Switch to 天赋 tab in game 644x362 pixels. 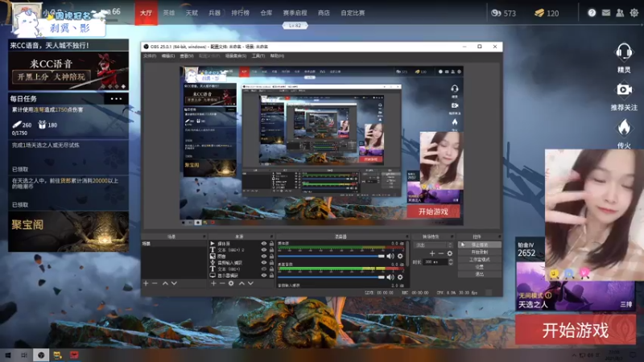pos(192,13)
